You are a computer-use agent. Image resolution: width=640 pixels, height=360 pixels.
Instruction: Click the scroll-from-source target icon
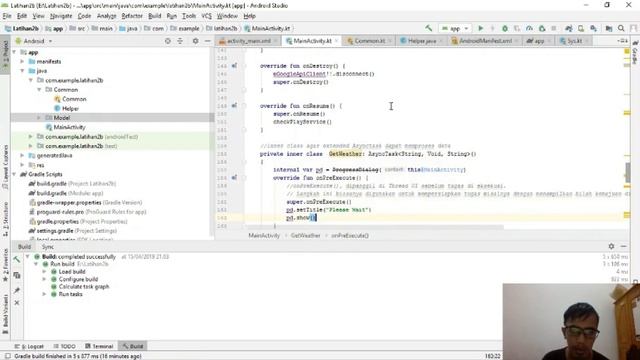click(x=168, y=41)
